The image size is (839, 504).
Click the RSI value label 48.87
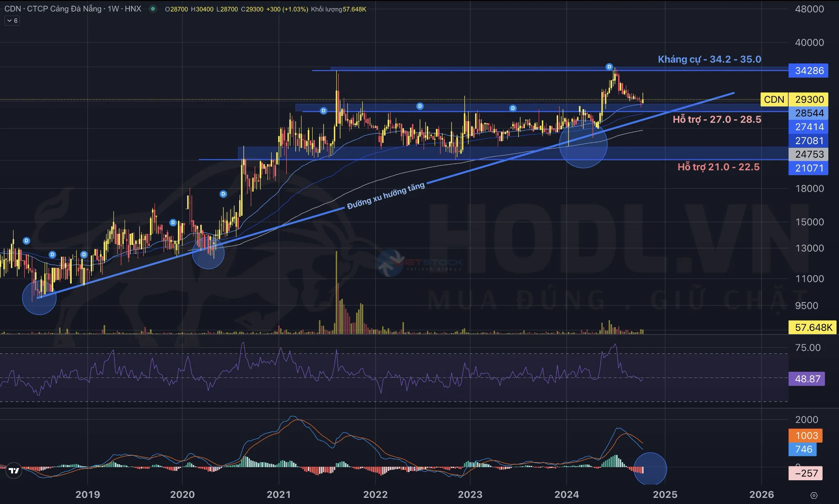(807, 379)
